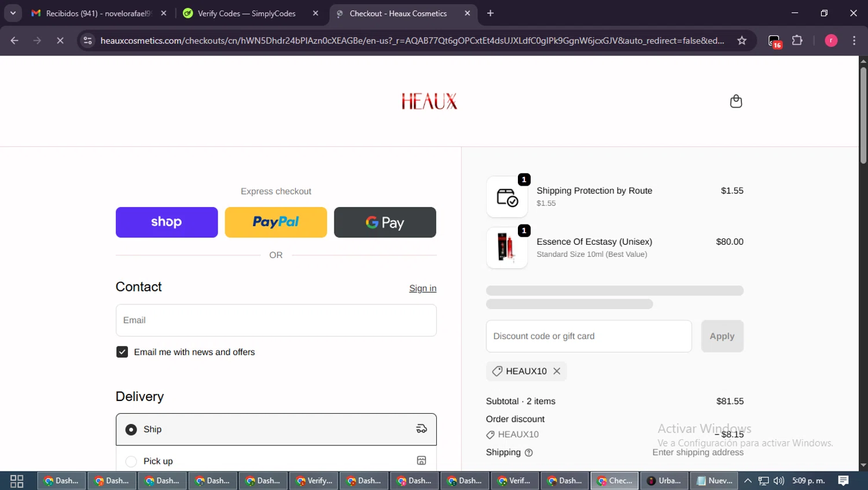Stop loading the page

60,40
